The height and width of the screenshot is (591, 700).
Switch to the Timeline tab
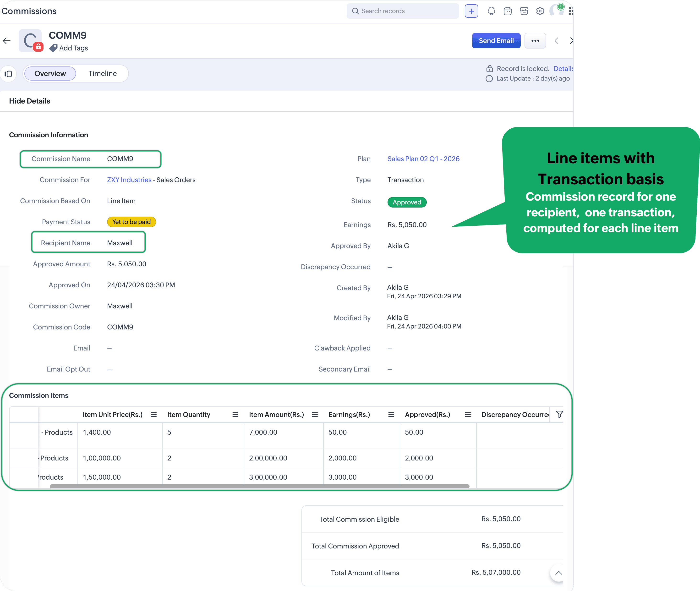[x=103, y=74]
